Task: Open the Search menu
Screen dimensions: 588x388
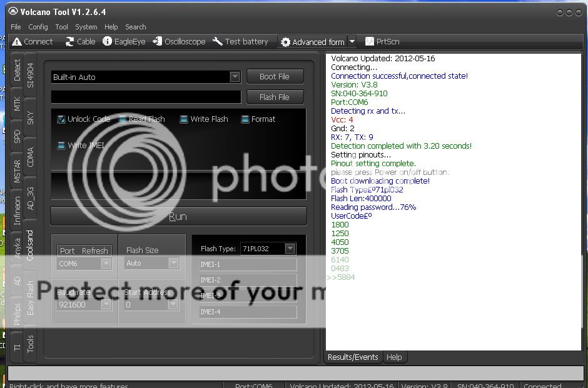Action: click(x=135, y=27)
